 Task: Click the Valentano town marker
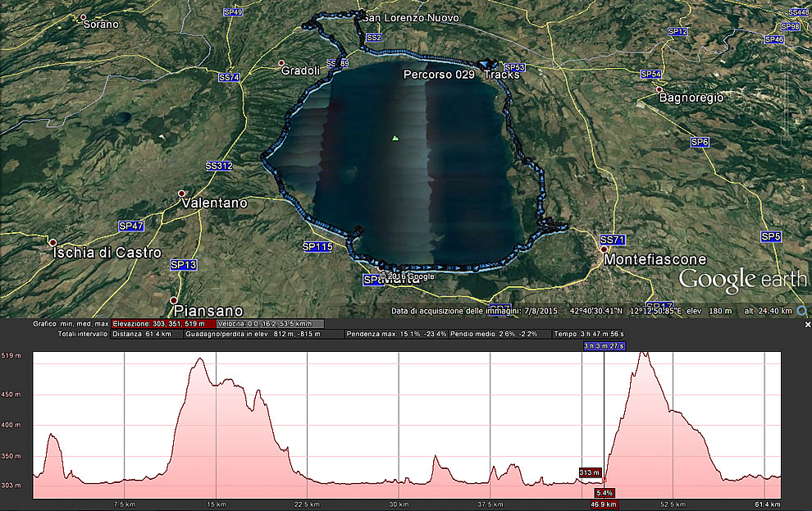181,194
